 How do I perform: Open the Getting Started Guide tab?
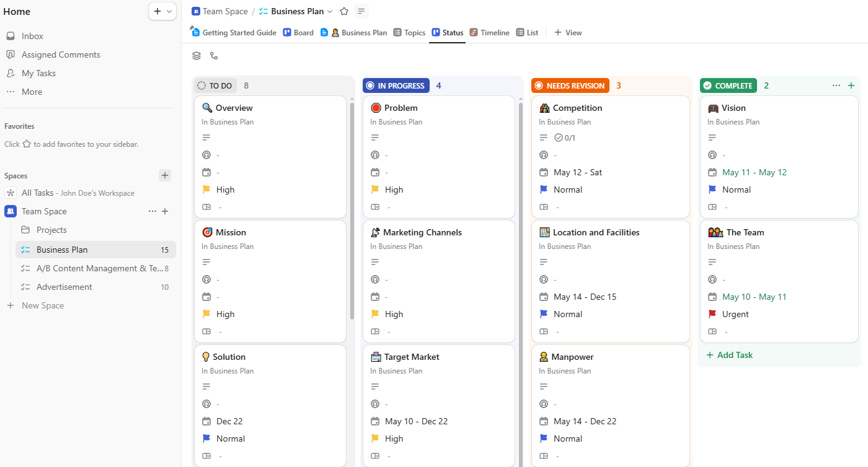(x=239, y=32)
